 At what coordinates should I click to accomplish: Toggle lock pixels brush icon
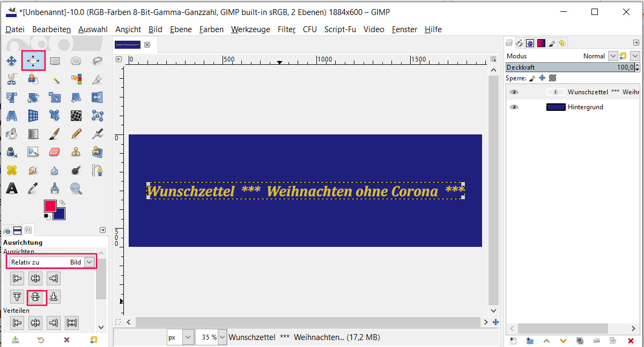532,78
